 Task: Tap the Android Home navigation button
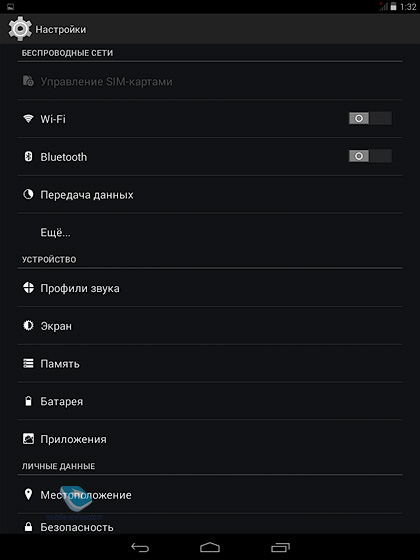pyautogui.click(x=210, y=547)
